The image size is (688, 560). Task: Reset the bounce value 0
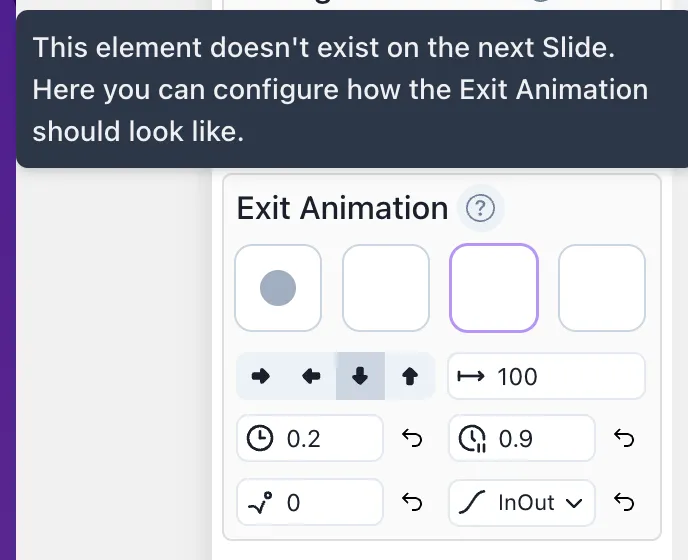(412, 502)
